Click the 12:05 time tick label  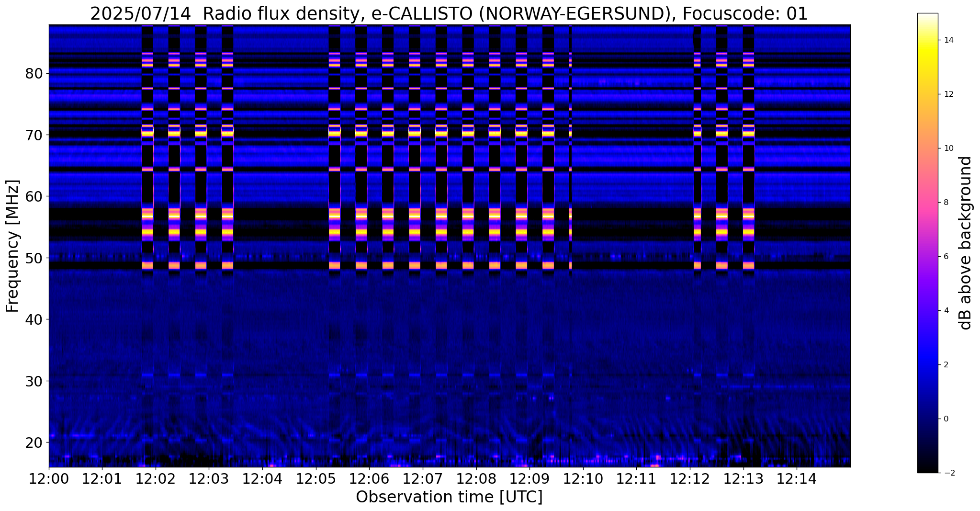click(316, 478)
